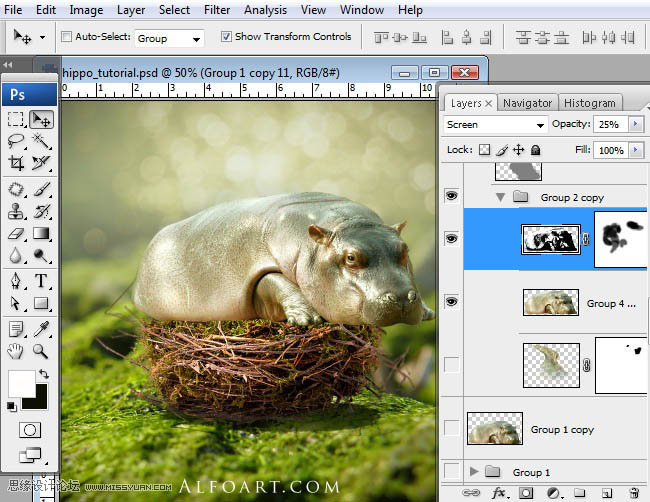
Task: Expand the Group 1 folder
Action: coord(473,472)
